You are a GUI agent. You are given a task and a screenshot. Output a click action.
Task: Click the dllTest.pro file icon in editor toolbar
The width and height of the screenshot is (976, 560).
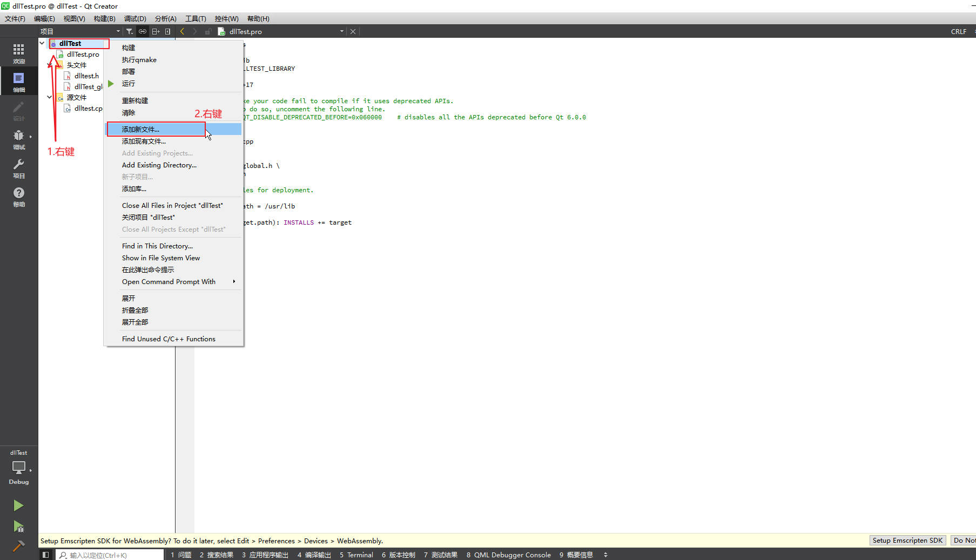click(x=221, y=31)
